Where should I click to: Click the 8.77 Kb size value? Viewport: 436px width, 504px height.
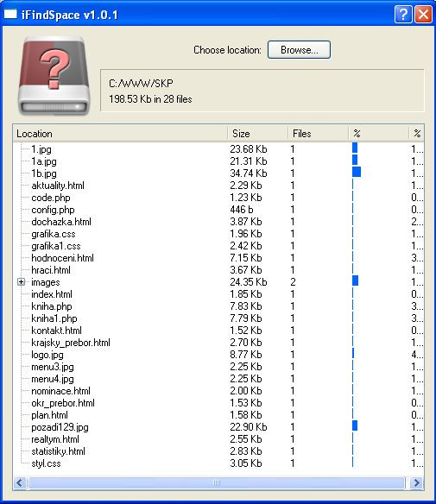pos(246,355)
